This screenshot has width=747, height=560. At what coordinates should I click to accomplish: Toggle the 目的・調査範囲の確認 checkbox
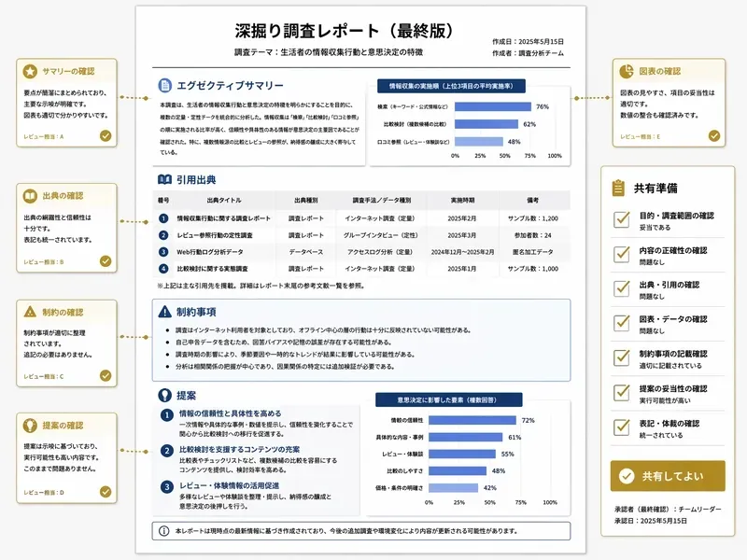622,219
